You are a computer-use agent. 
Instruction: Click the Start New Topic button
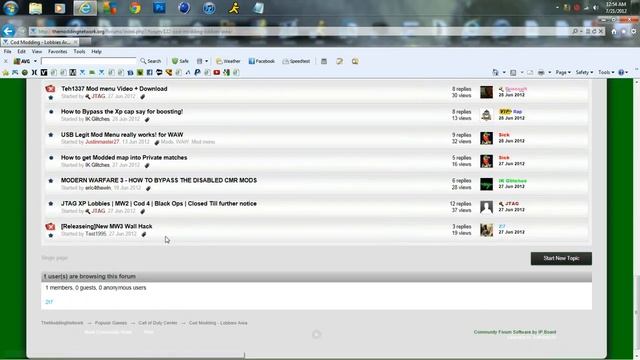point(561,258)
